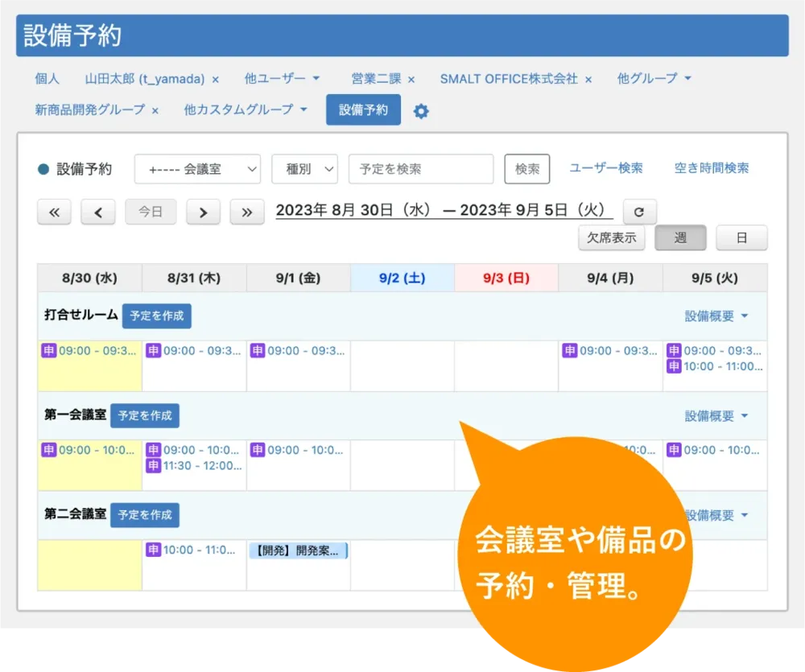Viewport: 805px width, 672px height.
Task: Click the 9/1 (金) column header
Action: point(299,278)
